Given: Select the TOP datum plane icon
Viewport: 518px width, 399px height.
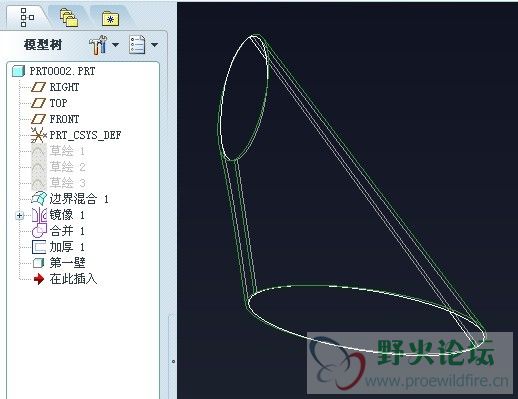Looking at the screenshot, I should pos(38,103).
